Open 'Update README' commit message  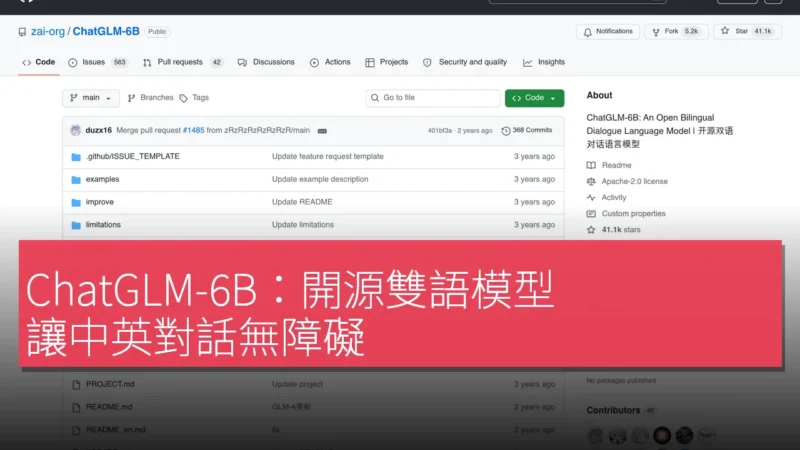(302, 202)
